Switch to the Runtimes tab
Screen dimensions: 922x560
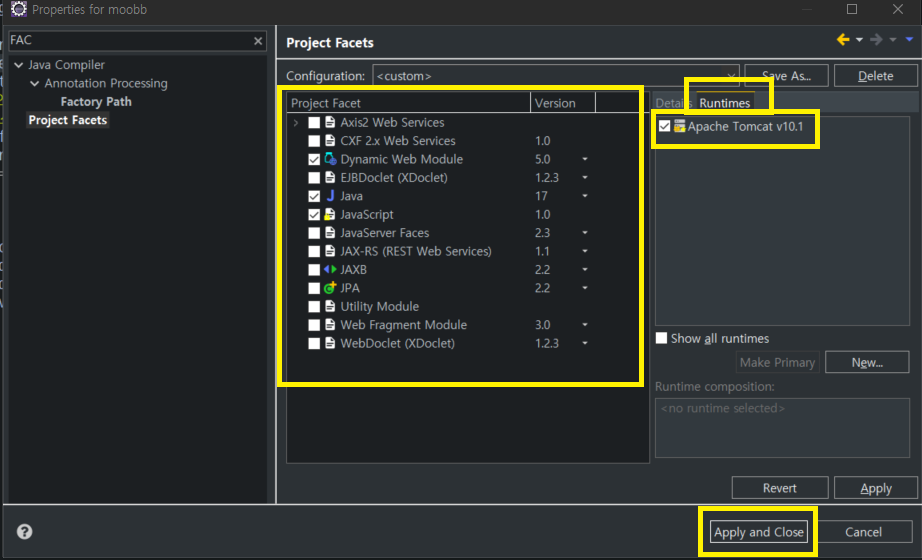click(x=724, y=103)
